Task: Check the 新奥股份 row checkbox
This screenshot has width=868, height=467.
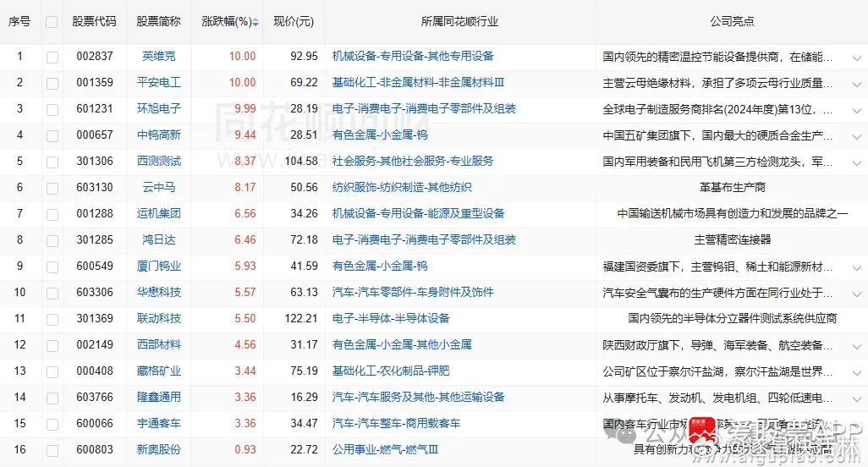Action: point(52,450)
